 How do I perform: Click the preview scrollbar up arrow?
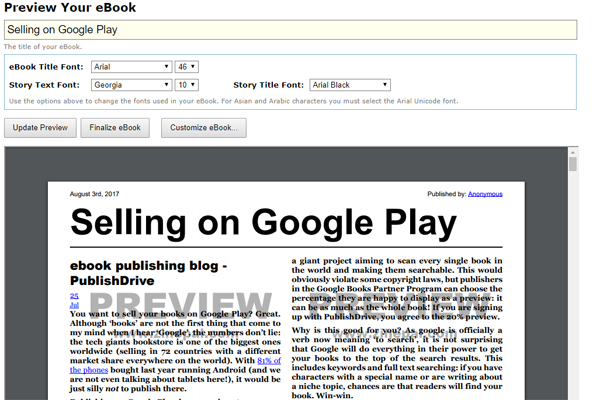pos(573,152)
